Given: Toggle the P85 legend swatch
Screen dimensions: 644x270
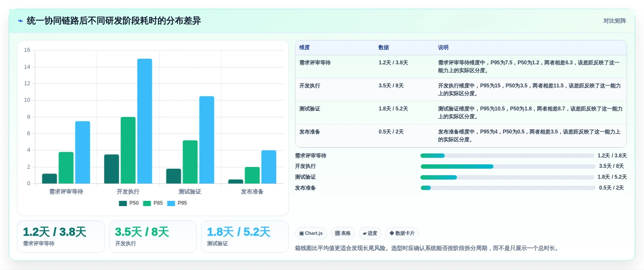Looking at the screenshot, I should [x=147, y=203].
